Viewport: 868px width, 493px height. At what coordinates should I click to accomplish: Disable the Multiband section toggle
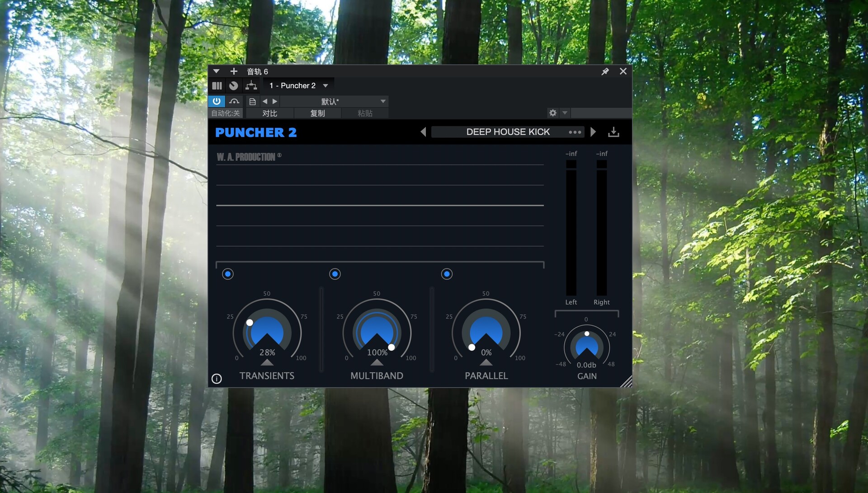[x=335, y=274]
